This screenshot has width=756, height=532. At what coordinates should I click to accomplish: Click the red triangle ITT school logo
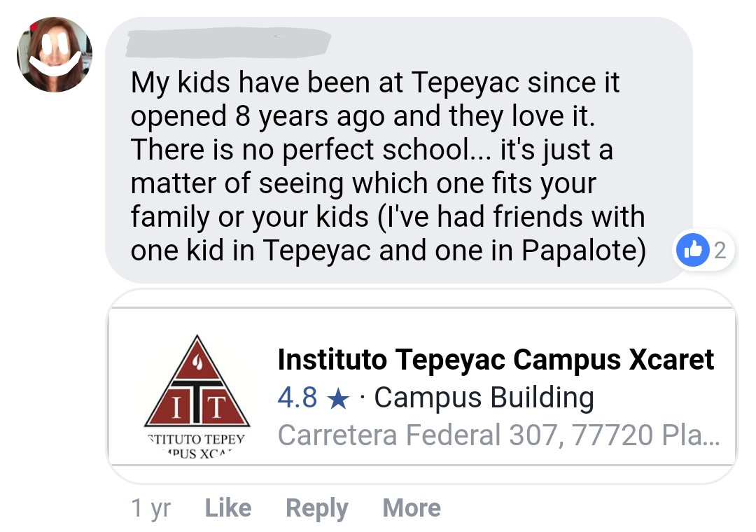pos(197,381)
